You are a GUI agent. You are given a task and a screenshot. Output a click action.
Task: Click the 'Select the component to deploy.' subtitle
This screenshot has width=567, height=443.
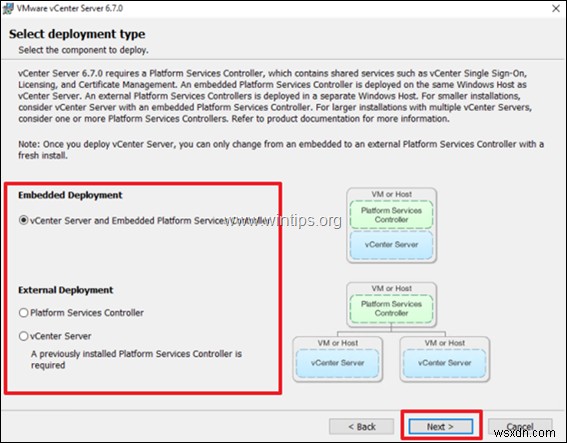tap(84, 50)
